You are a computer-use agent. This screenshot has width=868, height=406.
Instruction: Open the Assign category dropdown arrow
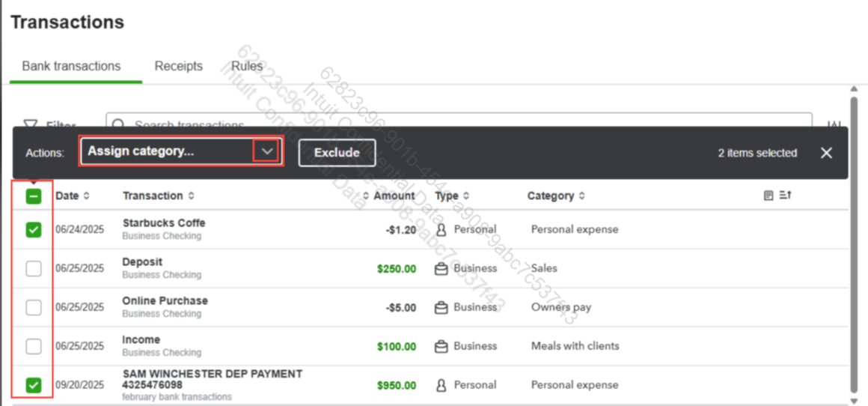(x=267, y=151)
